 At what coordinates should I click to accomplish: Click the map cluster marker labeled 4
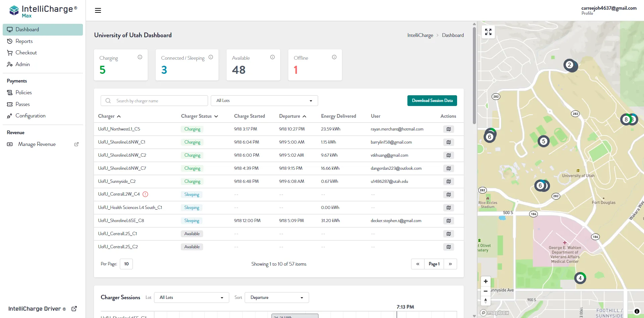580,278
